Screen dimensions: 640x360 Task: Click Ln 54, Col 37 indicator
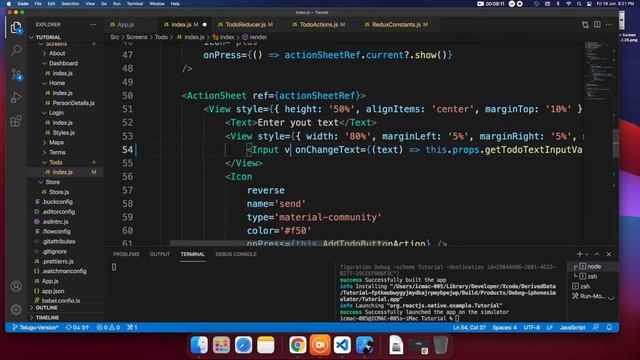click(x=469, y=327)
